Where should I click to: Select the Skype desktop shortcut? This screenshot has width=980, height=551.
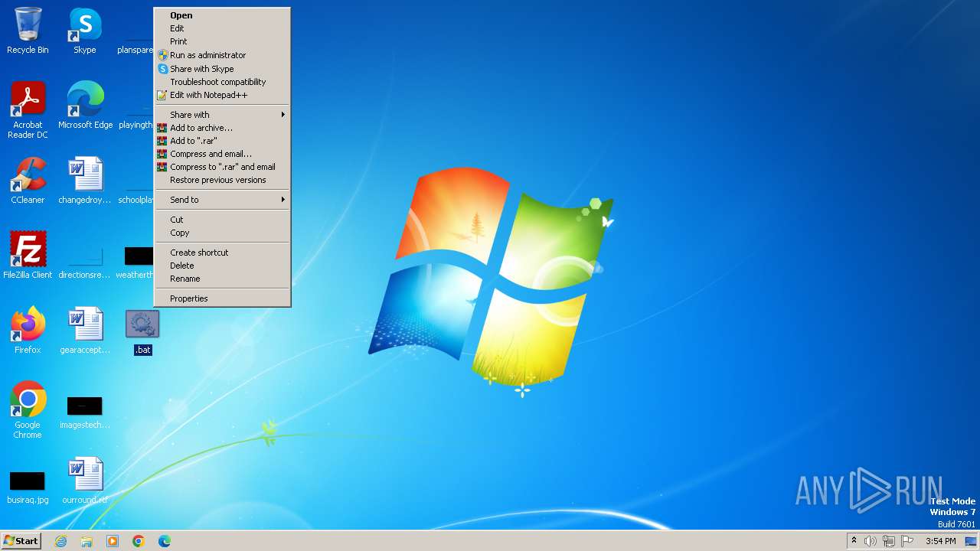[85, 31]
